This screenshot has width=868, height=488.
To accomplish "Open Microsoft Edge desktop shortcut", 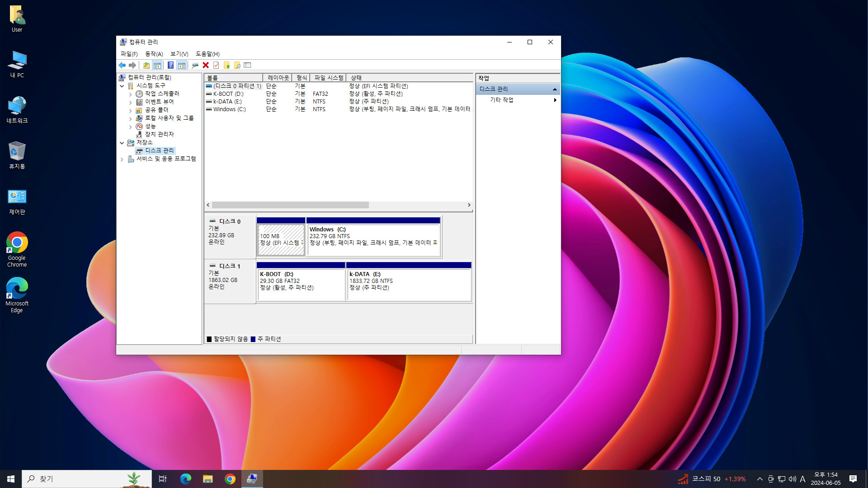I will tap(17, 295).
